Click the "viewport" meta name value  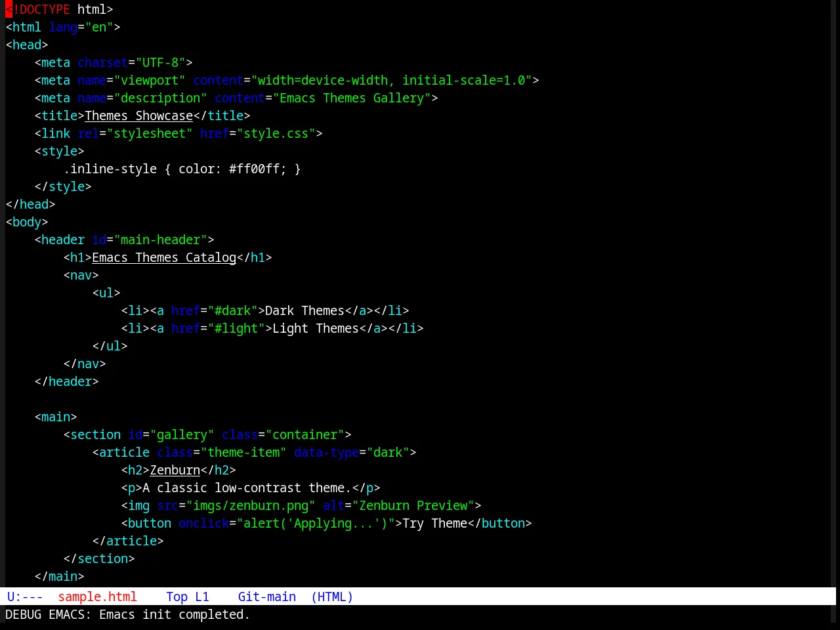150,80
